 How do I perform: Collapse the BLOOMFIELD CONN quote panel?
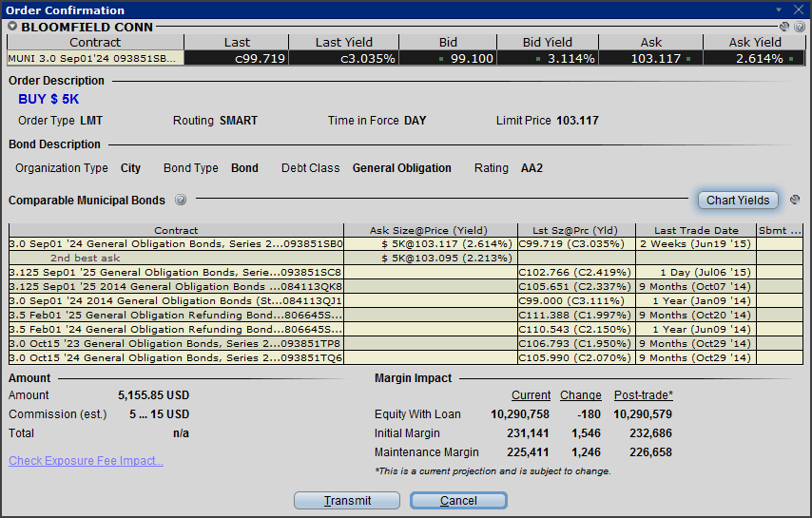pyautogui.click(x=13, y=27)
